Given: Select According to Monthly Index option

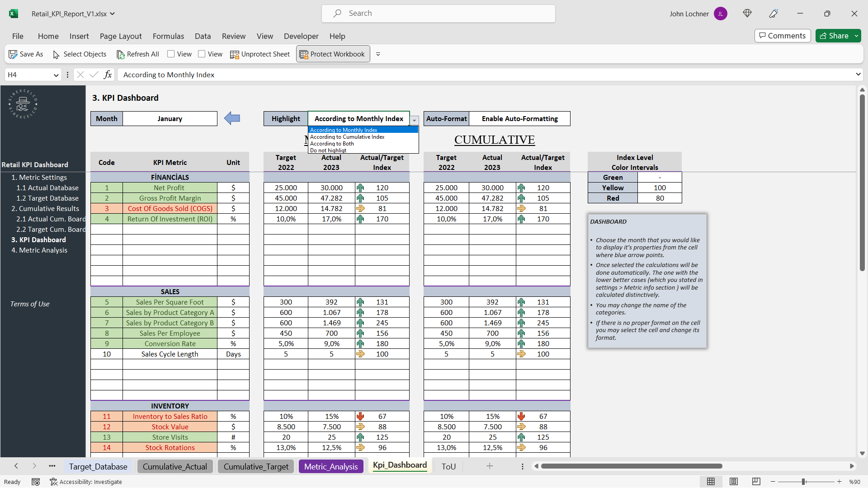Looking at the screenshot, I should point(363,130).
